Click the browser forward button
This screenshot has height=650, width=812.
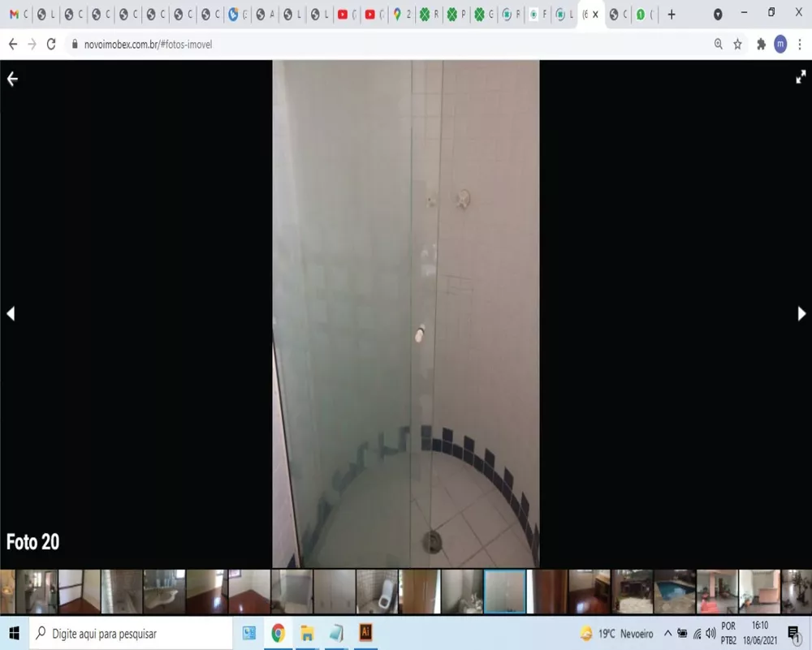pos(32,45)
